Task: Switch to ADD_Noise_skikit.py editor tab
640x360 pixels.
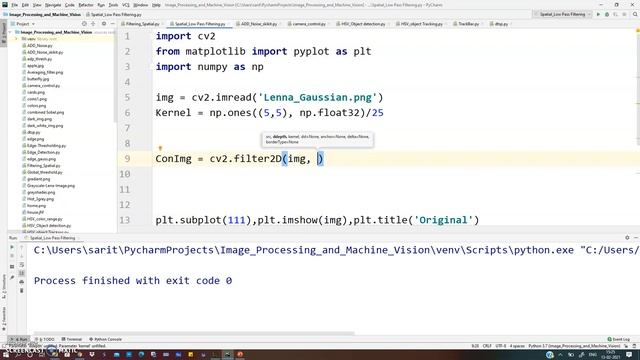Action: click(258, 24)
